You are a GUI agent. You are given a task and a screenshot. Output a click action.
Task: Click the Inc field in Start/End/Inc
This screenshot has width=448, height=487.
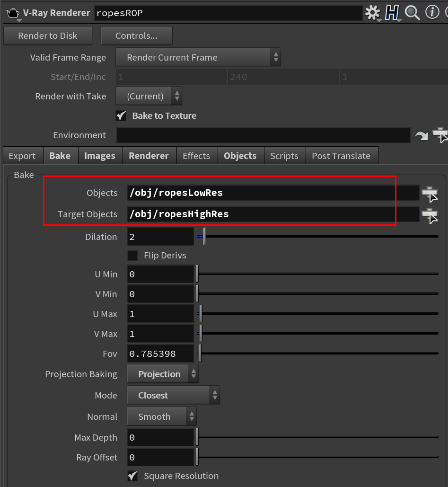(x=394, y=77)
